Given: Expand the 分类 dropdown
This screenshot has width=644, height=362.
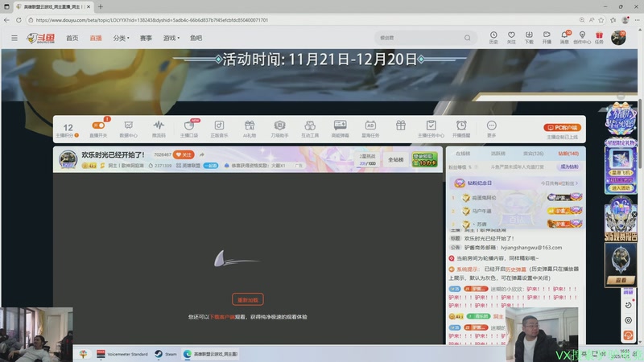Looking at the screenshot, I should 121,38.
